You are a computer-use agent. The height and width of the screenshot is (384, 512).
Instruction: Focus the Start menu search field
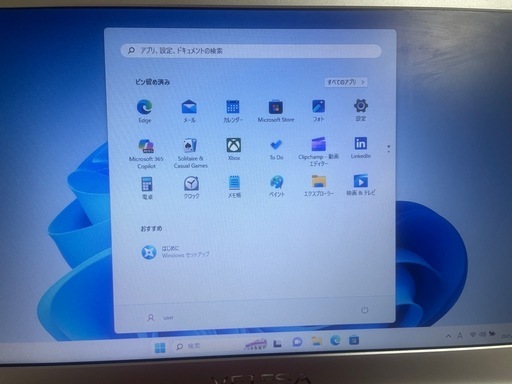(x=251, y=51)
